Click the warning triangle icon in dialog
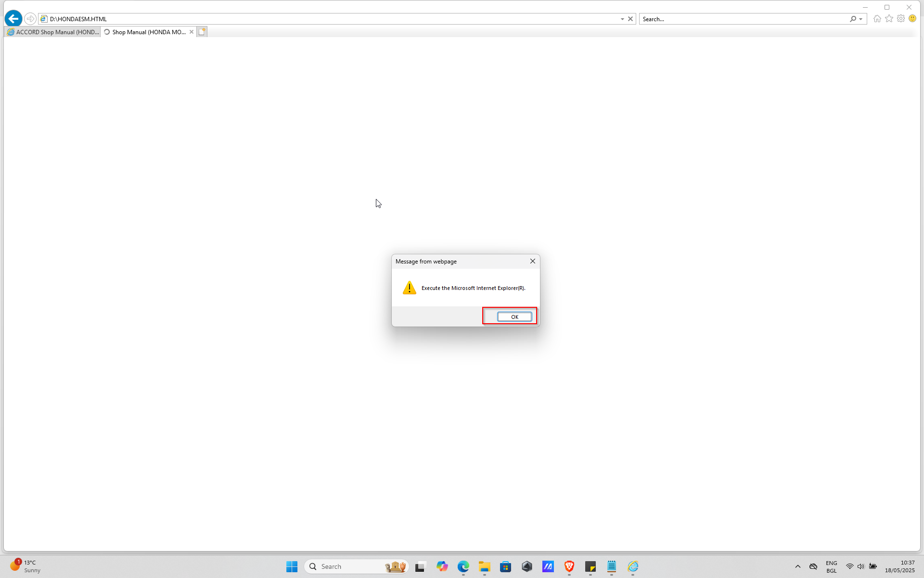The height and width of the screenshot is (578, 924). tap(410, 288)
